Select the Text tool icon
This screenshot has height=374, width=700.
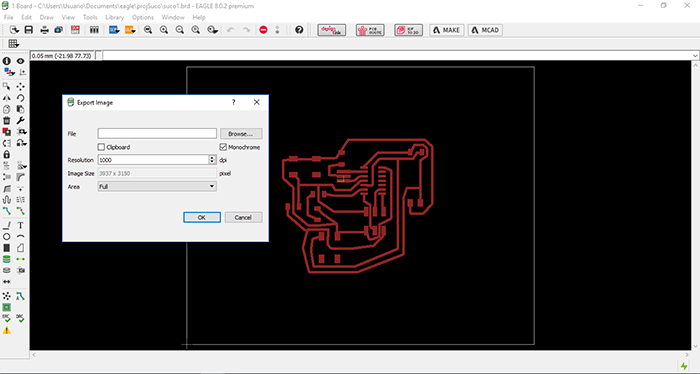coord(21,225)
